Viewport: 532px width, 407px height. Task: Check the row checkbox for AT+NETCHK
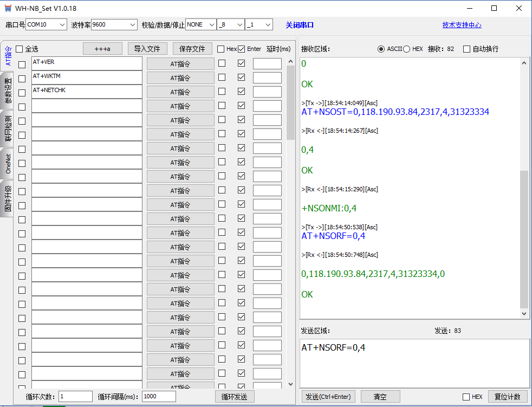click(22, 93)
